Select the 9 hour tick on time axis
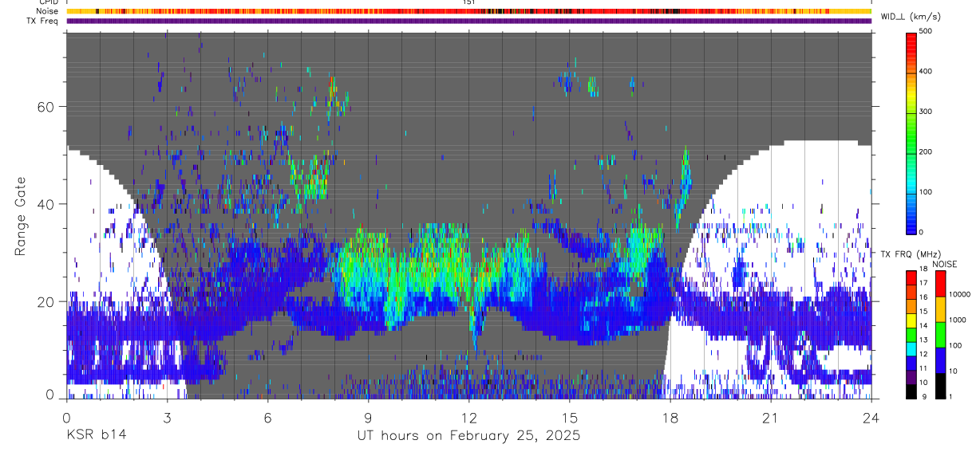 (368, 417)
